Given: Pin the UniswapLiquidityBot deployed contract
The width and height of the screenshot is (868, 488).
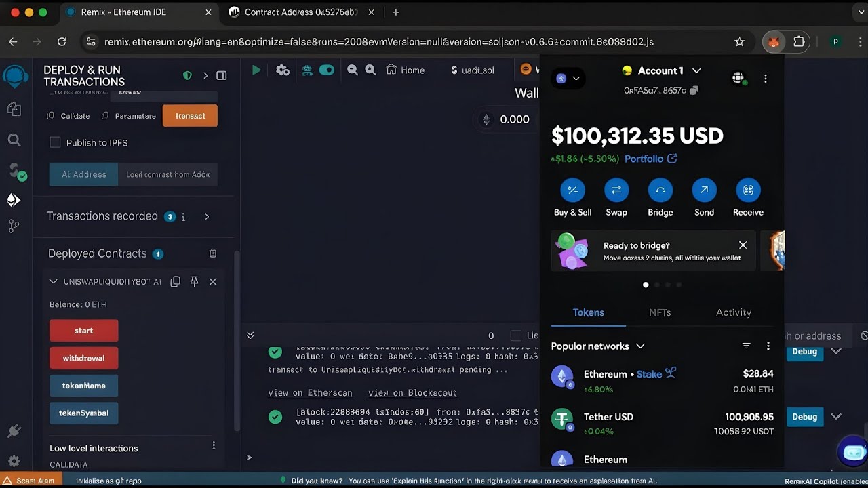Looking at the screenshot, I should click(194, 281).
